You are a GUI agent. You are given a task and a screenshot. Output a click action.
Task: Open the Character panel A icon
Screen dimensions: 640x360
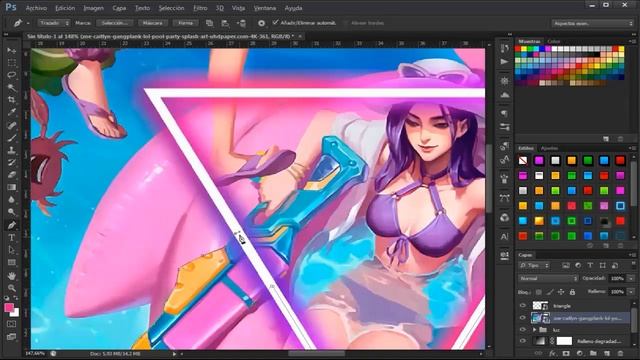(504, 237)
